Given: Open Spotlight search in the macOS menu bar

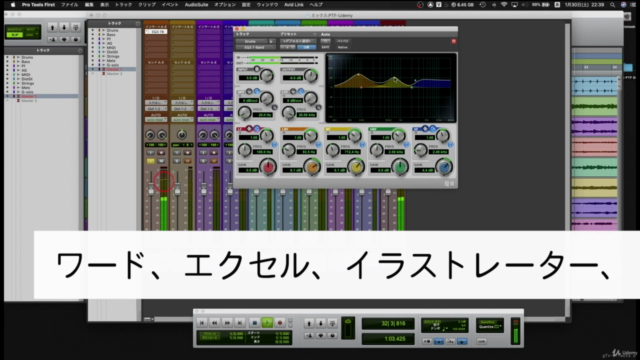Looking at the screenshot, I should (x=613, y=5).
